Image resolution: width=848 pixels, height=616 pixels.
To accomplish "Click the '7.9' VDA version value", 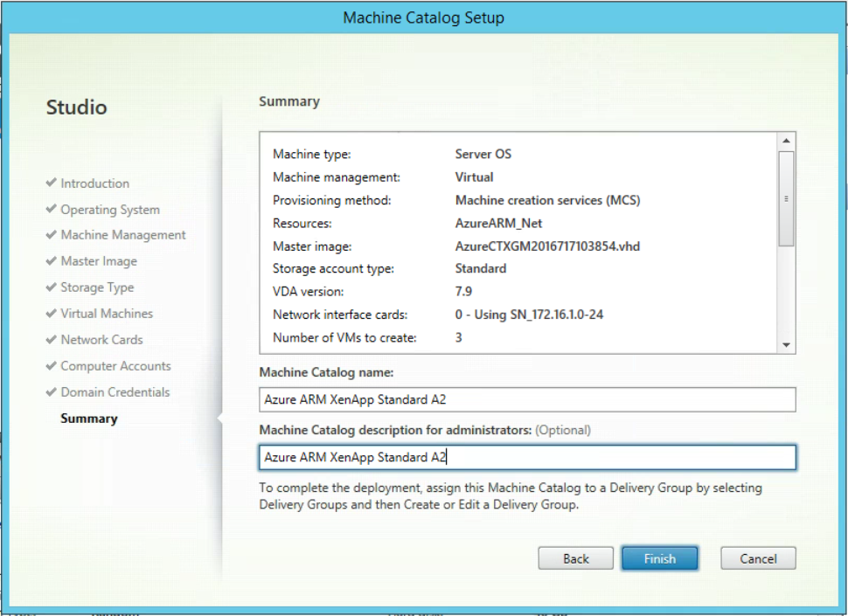I will click(x=463, y=292).
